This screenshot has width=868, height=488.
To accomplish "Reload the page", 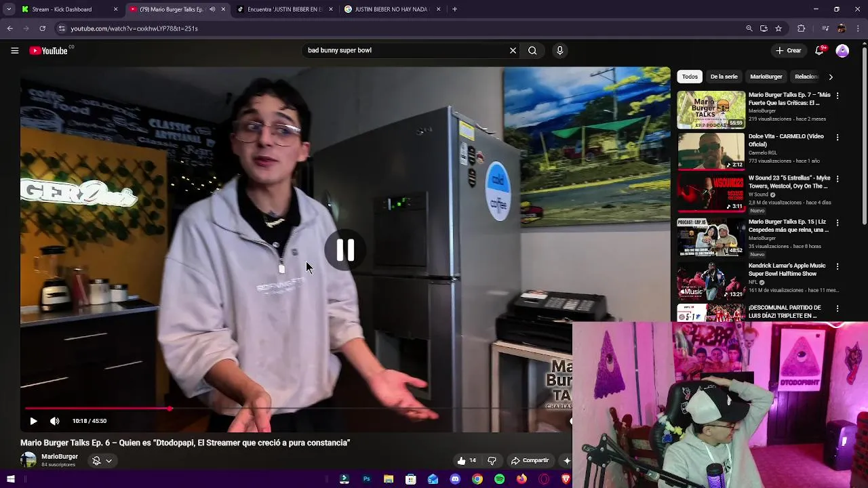I will (42, 28).
